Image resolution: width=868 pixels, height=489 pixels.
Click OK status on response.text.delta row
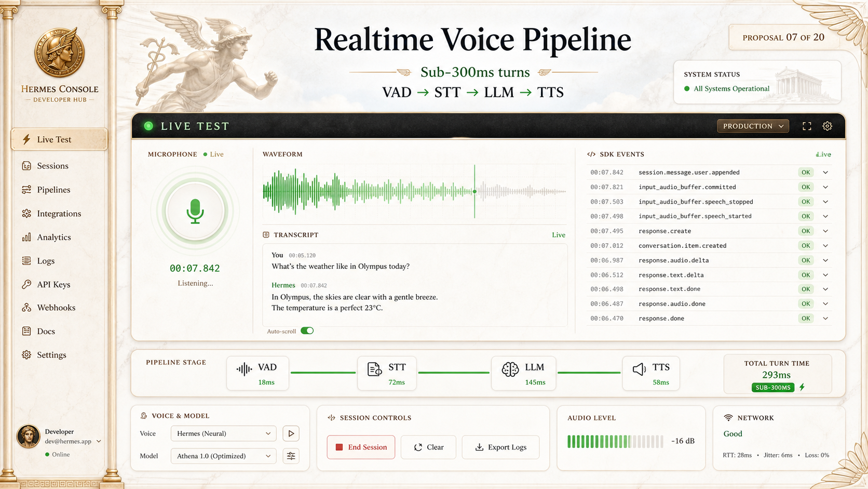(806, 275)
